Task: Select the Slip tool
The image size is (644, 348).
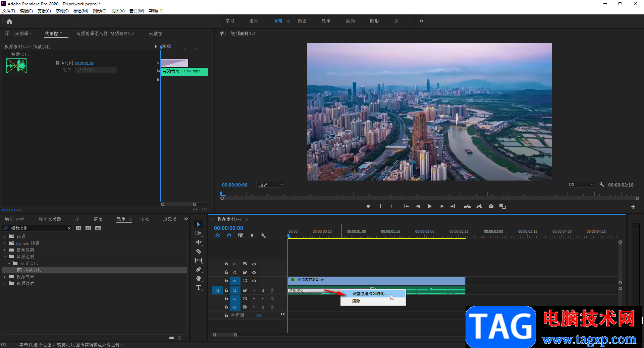Action: (199, 260)
